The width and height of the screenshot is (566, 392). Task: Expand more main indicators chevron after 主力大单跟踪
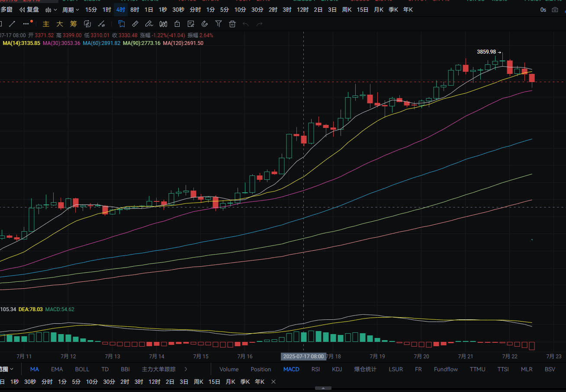186,369
